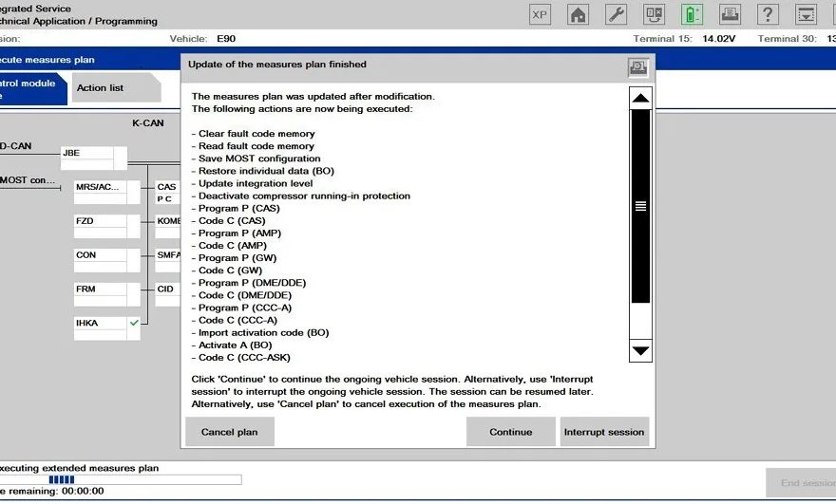Click 'Save MOST configuration' line
This screenshot has width=836, height=504.
[256, 159]
